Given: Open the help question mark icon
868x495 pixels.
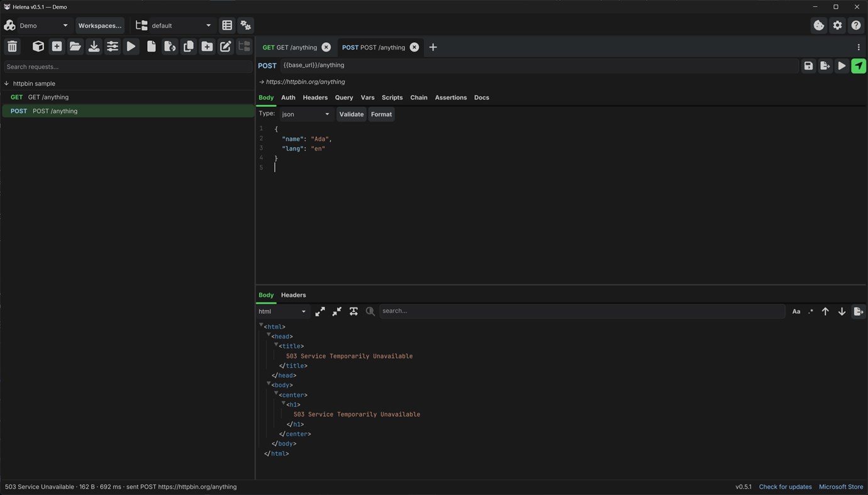Looking at the screenshot, I should point(855,25).
